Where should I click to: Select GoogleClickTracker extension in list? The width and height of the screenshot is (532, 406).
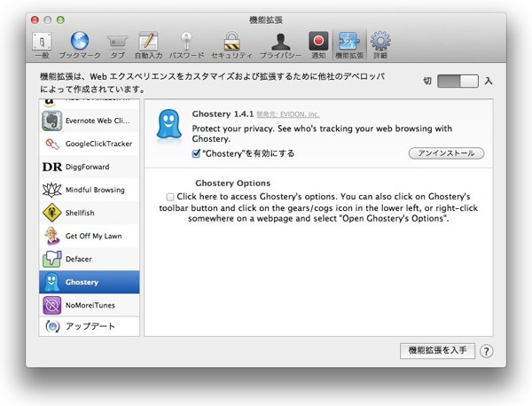[x=90, y=144]
